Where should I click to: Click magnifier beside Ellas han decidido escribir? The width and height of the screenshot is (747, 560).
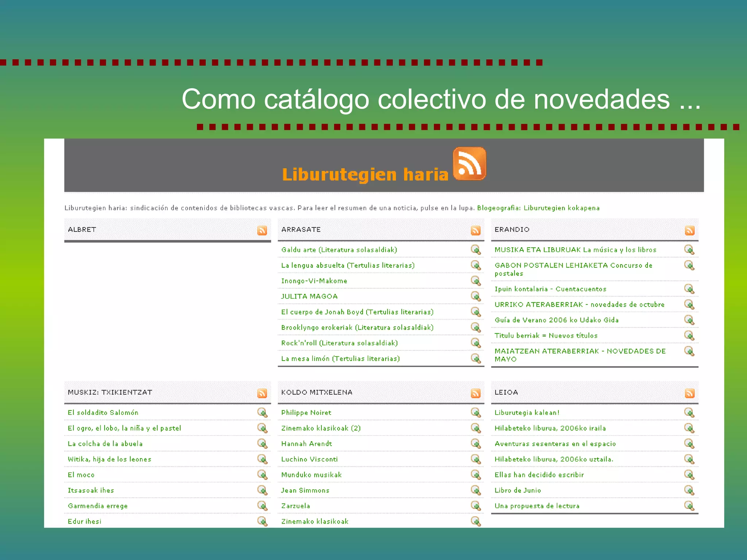coord(689,474)
